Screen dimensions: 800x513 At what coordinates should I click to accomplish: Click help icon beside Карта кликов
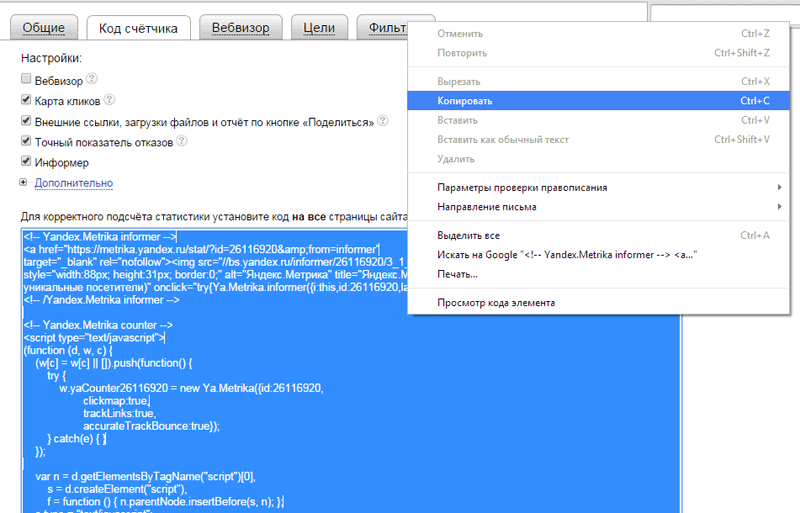pos(109,100)
